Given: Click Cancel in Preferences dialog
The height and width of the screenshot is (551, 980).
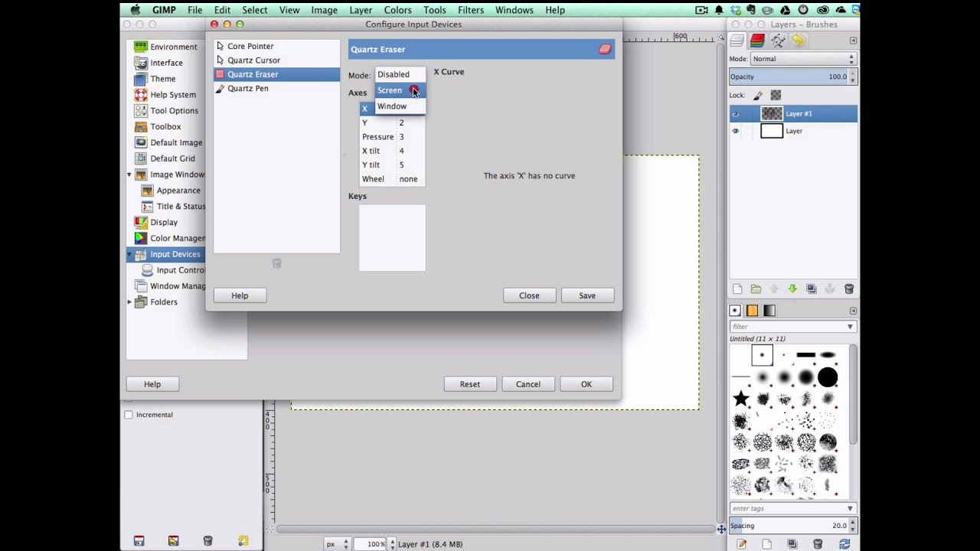Looking at the screenshot, I should click(528, 384).
